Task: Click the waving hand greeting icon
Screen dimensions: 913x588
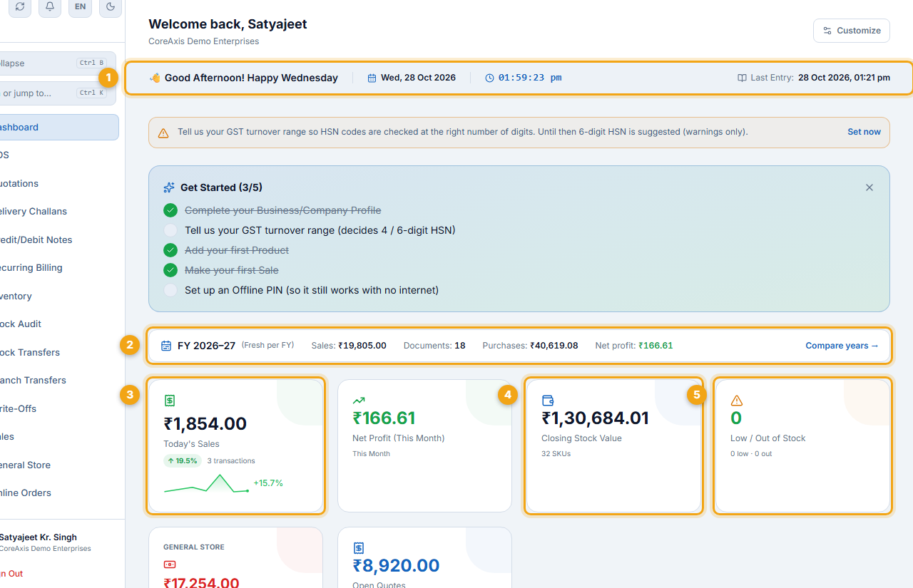Action: click(x=155, y=78)
